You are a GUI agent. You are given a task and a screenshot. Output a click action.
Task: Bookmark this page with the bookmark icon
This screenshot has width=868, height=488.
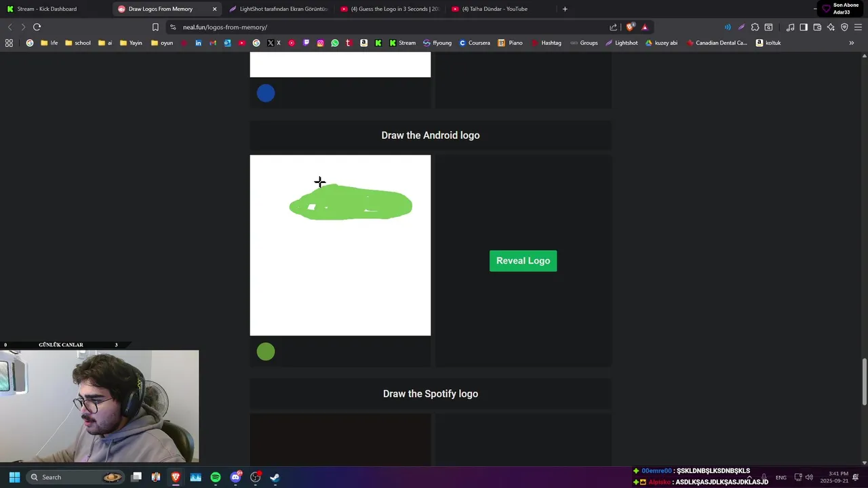point(155,27)
